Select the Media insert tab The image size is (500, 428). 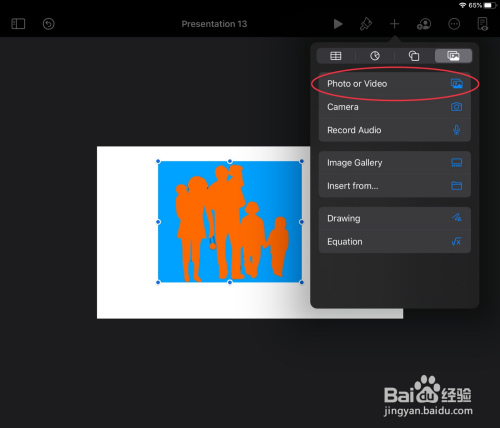click(x=453, y=56)
